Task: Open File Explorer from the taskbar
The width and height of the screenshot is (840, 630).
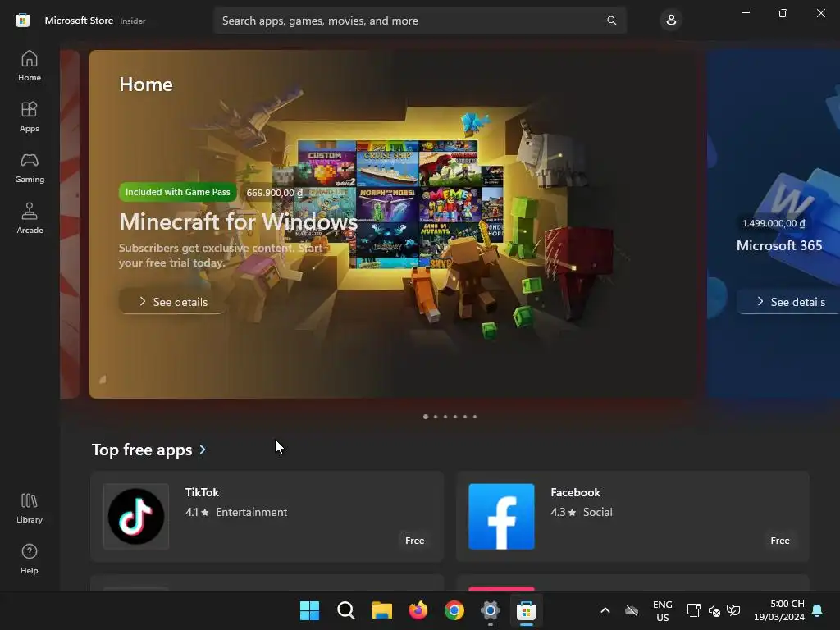Action: [x=382, y=610]
